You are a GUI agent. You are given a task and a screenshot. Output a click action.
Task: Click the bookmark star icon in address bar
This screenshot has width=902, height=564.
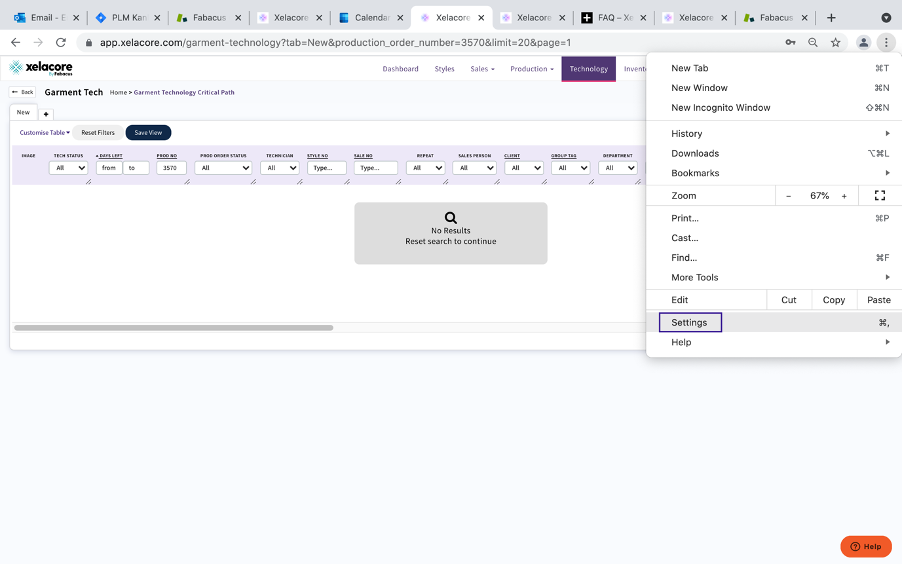(836, 42)
